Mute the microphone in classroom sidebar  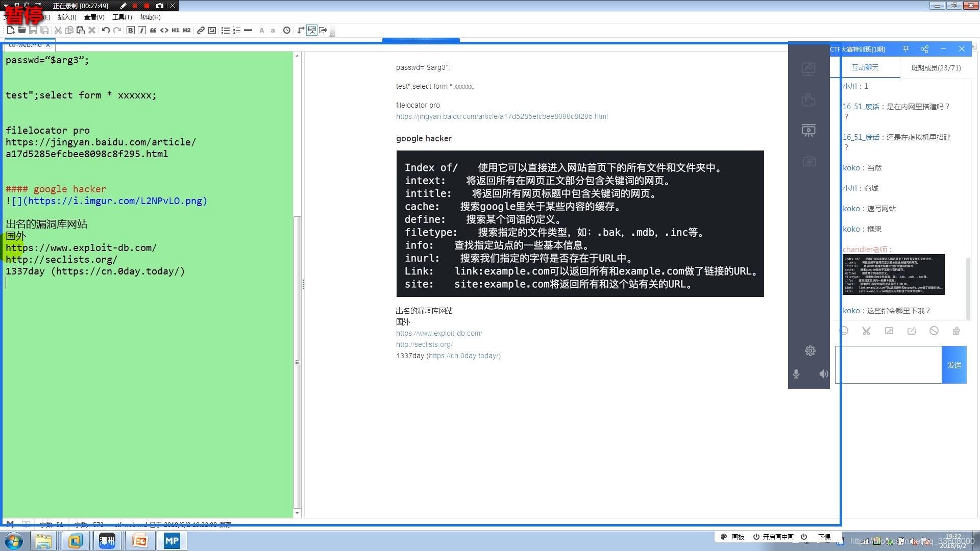[x=796, y=374]
